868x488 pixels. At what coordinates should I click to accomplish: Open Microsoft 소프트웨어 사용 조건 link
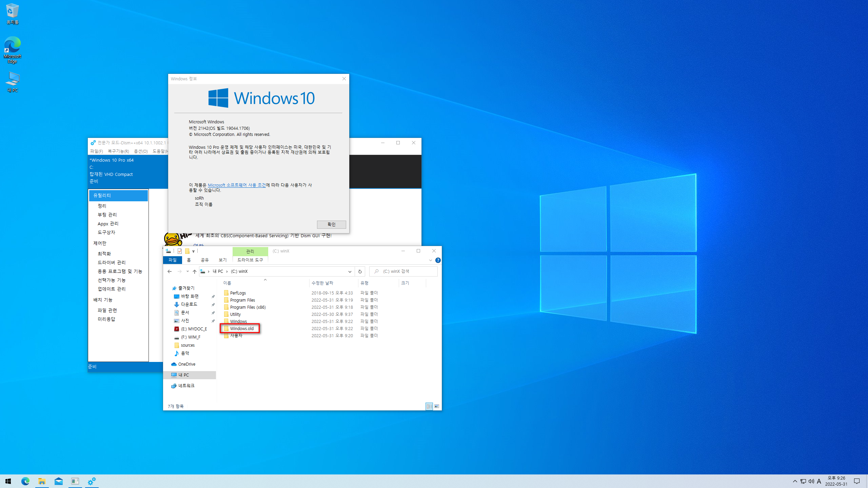coord(237,185)
